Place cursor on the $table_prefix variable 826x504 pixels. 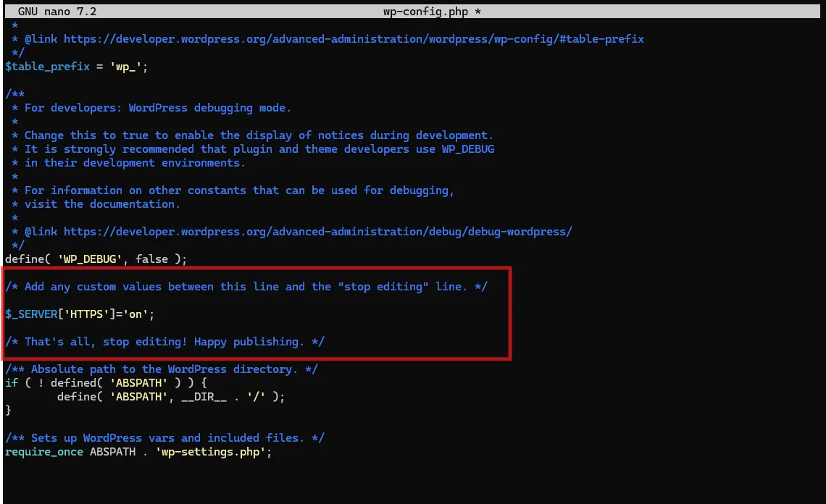(47, 67)
